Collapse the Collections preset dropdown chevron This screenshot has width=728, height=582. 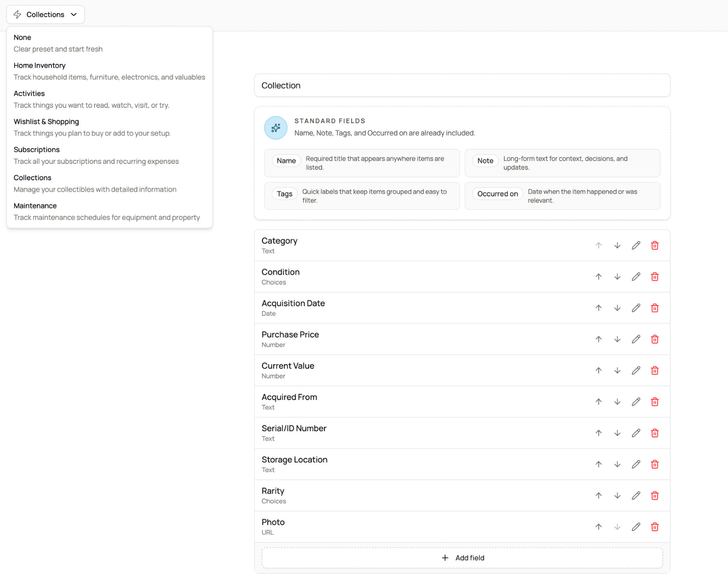pos(74,14)
